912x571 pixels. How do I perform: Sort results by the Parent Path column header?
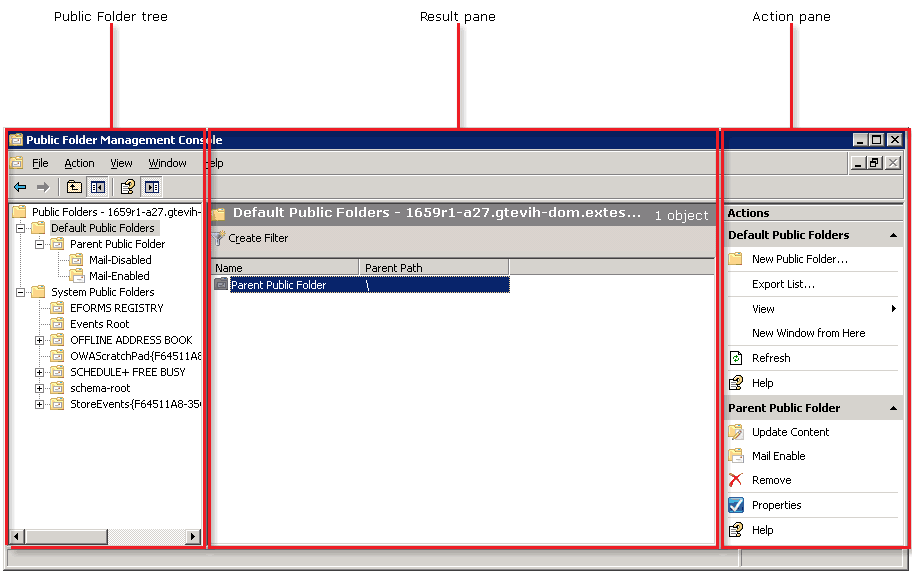coord(434,267)
